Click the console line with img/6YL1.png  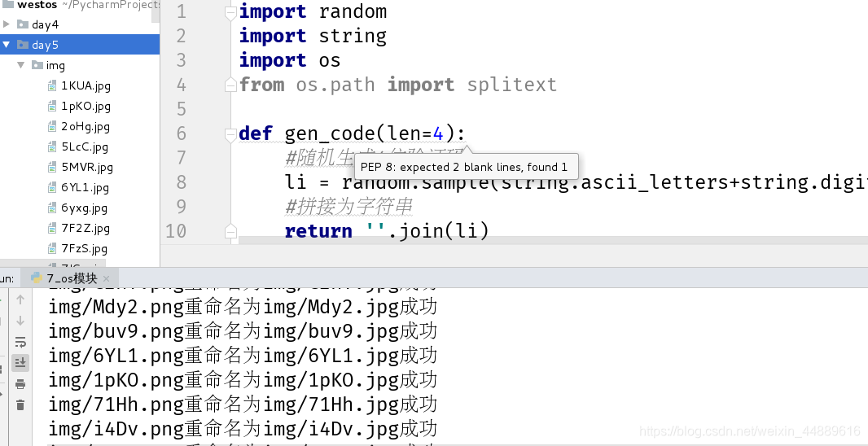(243, 355)
